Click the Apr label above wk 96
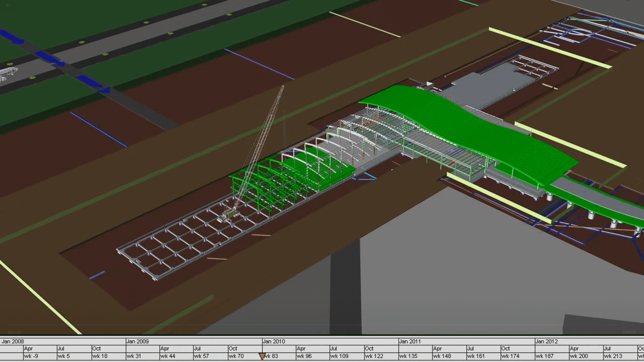Viewport: 644px width, 362px height. click(301, 349)
